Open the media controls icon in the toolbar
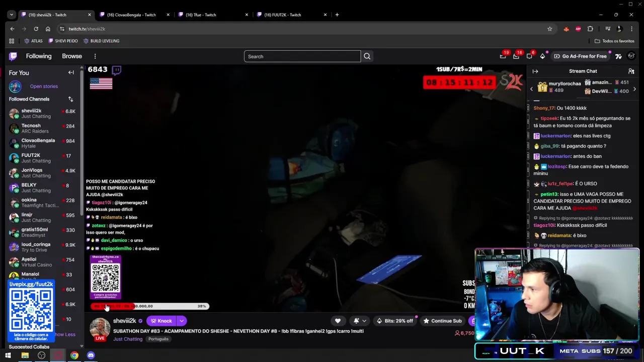Viewport: 644px width, 362px height. click(x=608, y=29)
